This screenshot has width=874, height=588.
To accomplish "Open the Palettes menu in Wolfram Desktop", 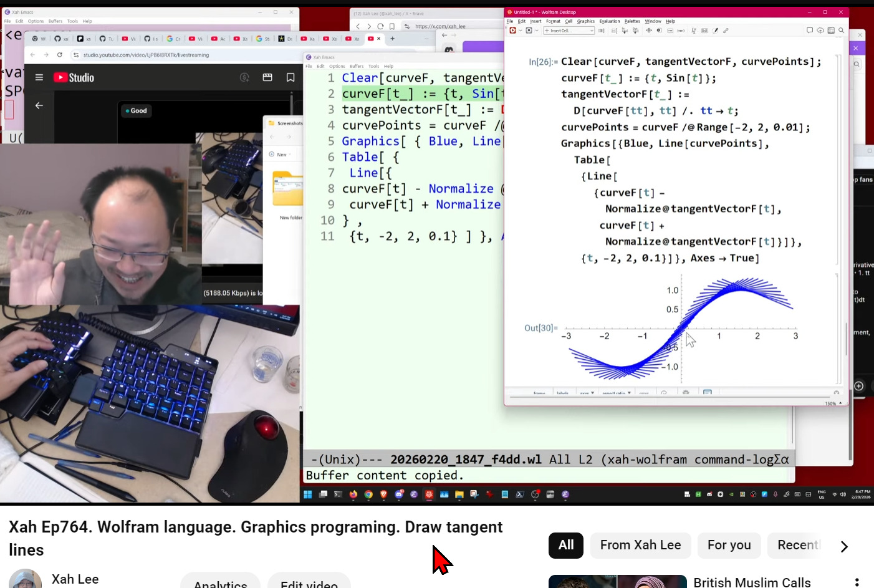I will tap(632, 21).
